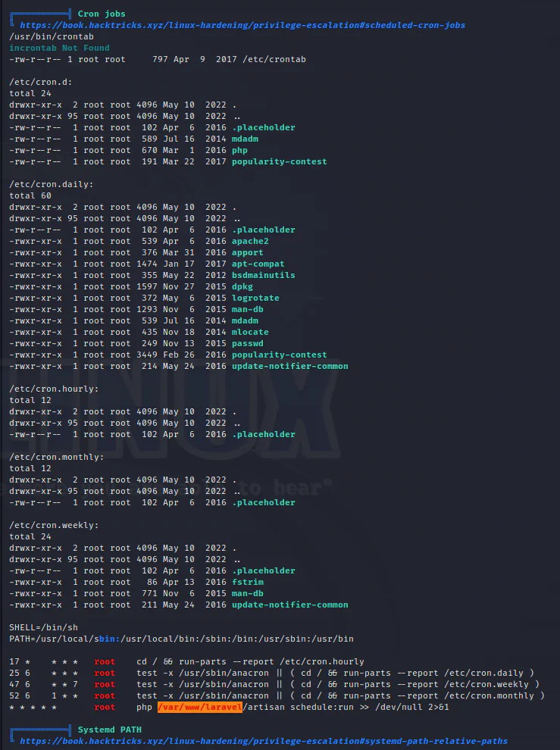The image size is (560, 750).
Task: Click the /etc/cron.weekly: directory header
Action: coord(54,525)
